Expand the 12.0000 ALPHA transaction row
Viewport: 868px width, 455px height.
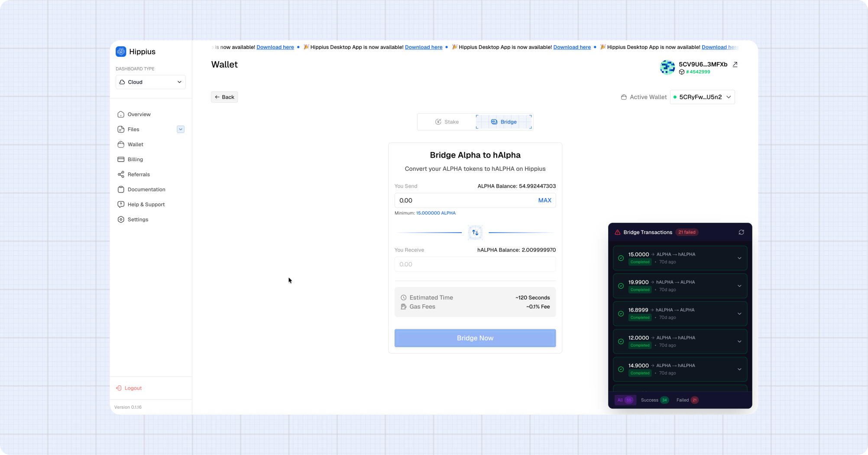739,341
